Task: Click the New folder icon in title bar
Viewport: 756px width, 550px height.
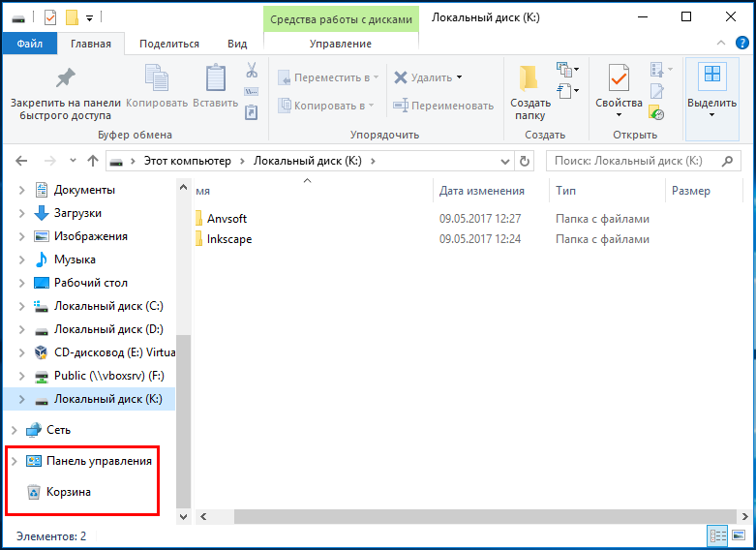Action: click(x=72, y=17)
